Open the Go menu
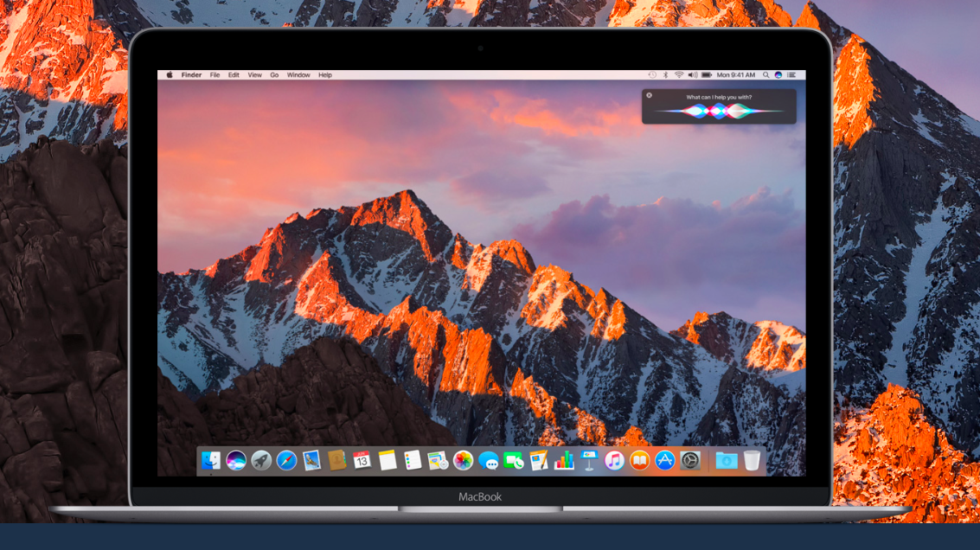 point(274,75)
